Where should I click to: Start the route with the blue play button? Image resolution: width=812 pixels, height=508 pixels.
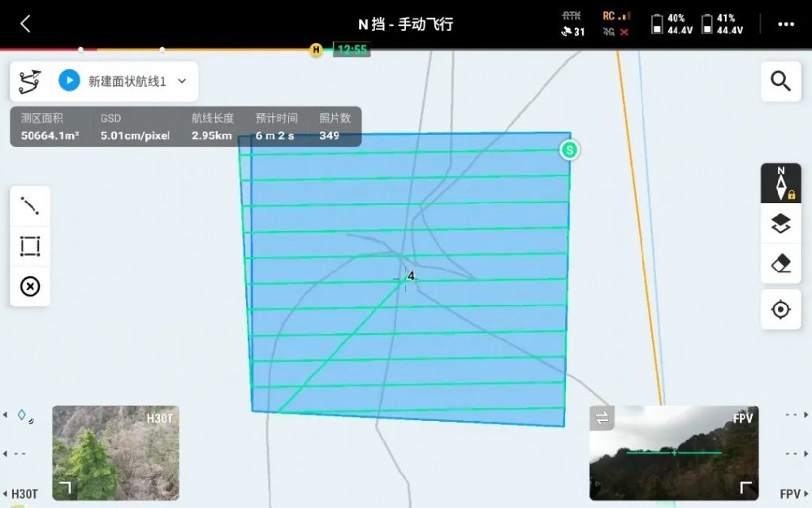[x=69, y=80]
